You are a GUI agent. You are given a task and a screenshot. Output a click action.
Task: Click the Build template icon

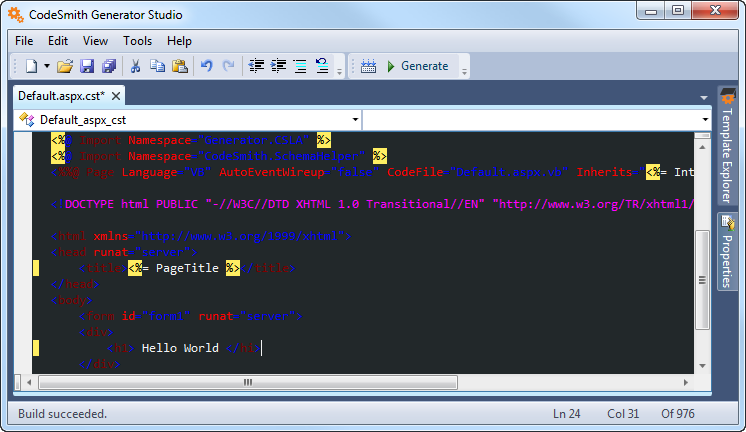pos(368,66)
